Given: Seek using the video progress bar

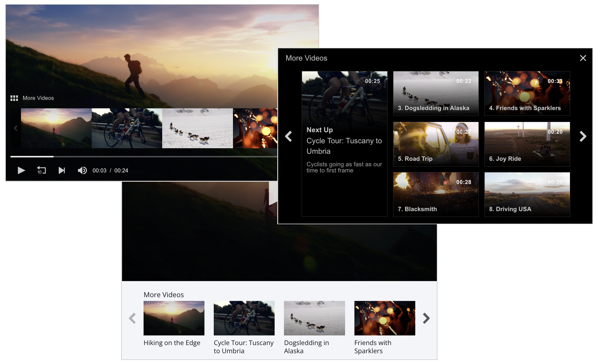Looking at the screenshot, I should tap(143, 157).
